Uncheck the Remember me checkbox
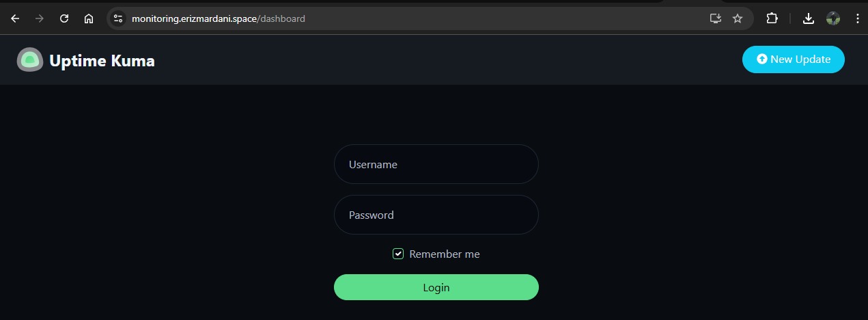Image resolution: width=868 pixels, height=320 pixels. pyautogui.click(x=398, y=254)
